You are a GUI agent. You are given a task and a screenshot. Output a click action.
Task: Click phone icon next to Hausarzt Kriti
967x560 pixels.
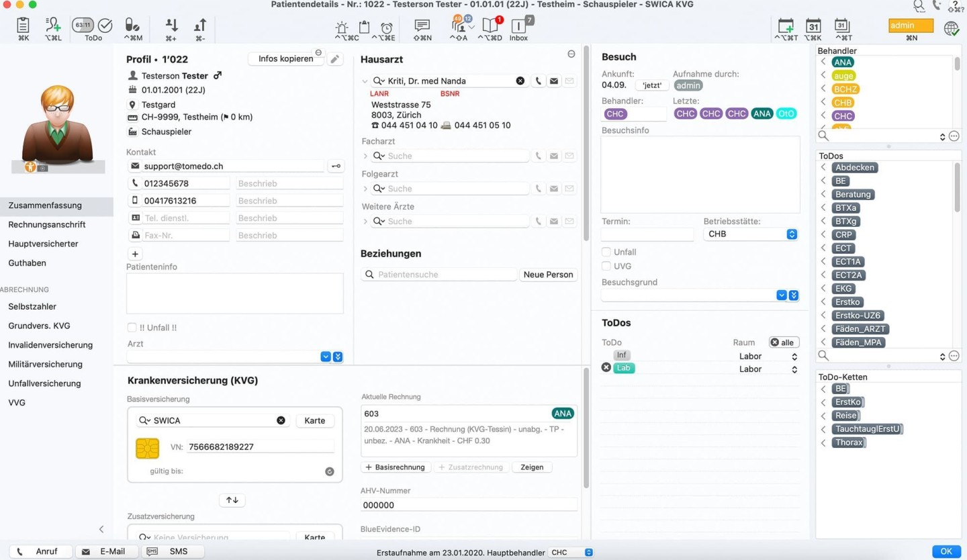tap(539, 81)
